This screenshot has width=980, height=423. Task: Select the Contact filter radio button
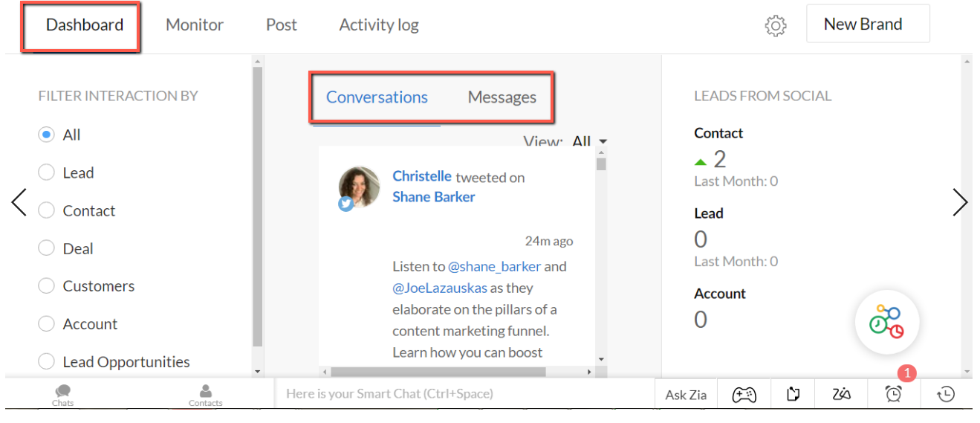tap(46, 210)
